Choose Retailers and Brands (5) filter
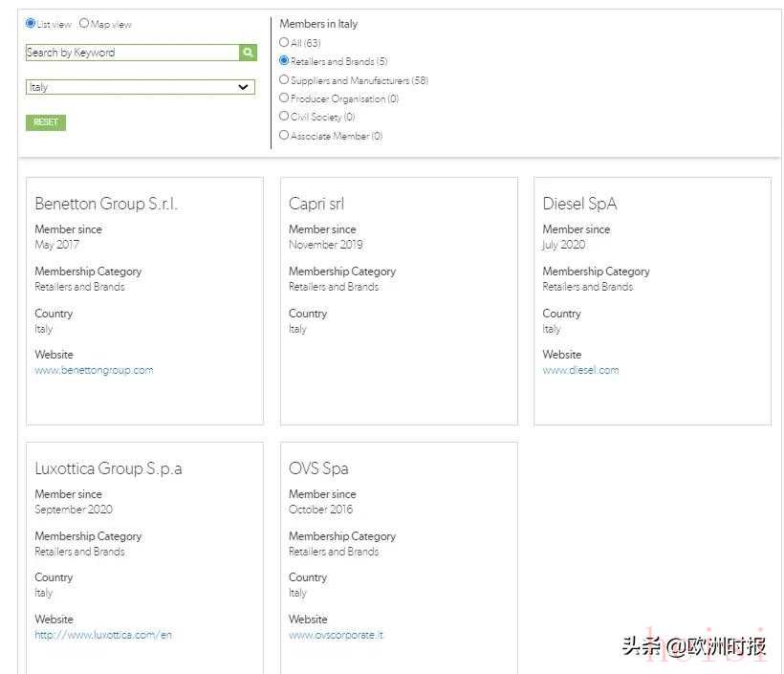This screenshot has height=674, width=784. (x=284, y=60)
